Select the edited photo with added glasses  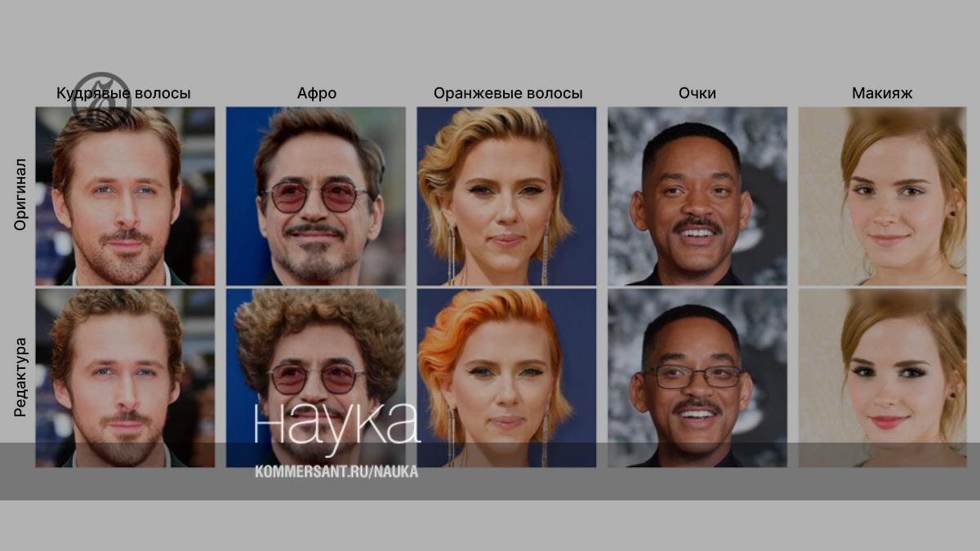coord(697,367)
